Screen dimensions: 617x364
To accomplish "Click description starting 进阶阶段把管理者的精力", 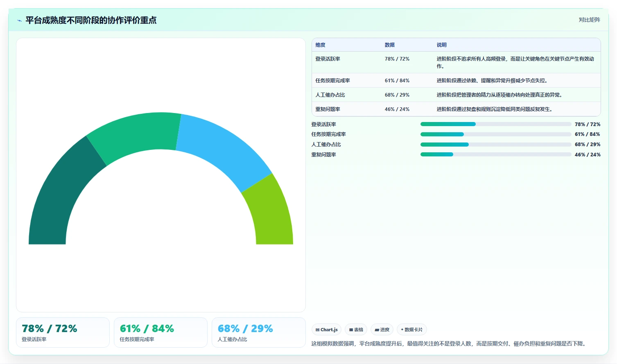I will coord(499,95).
